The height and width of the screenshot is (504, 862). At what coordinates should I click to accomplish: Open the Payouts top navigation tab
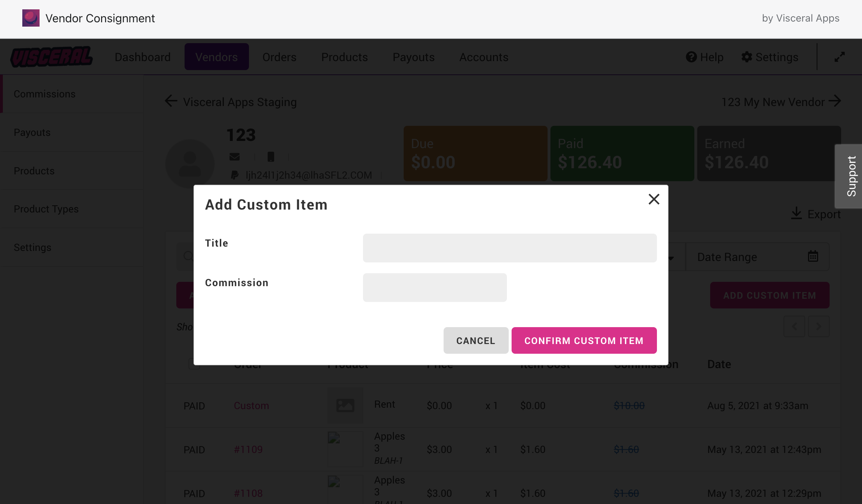point(413,57)
